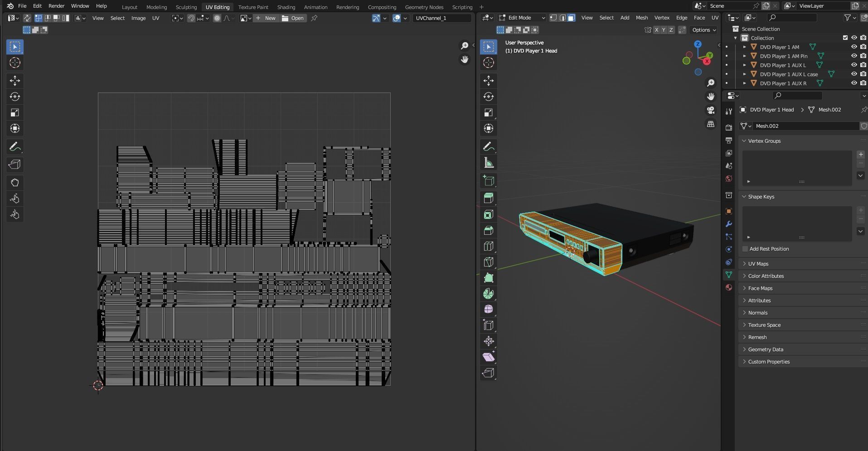The width and height of the screenshot is (868, 451).
Task: Enable the Add Rest Position checkbox
Action: tap(745, 249)
